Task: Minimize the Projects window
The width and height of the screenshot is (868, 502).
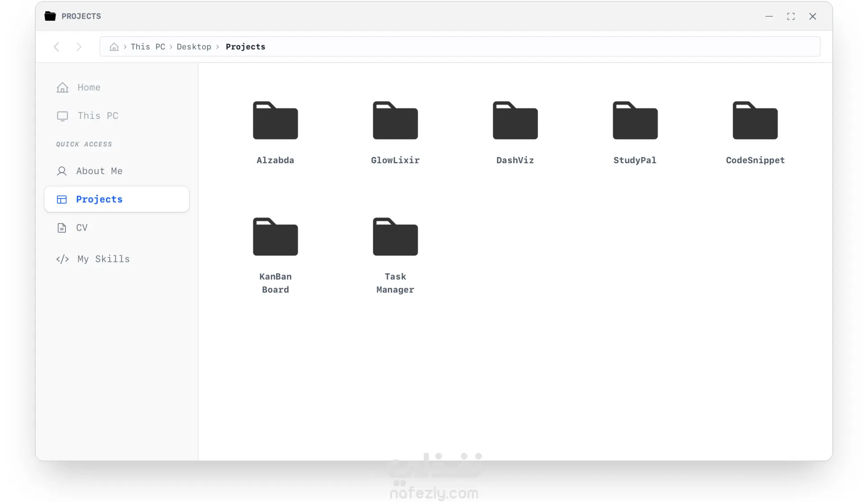Action: pyautogui.click(x=769, y=16)
